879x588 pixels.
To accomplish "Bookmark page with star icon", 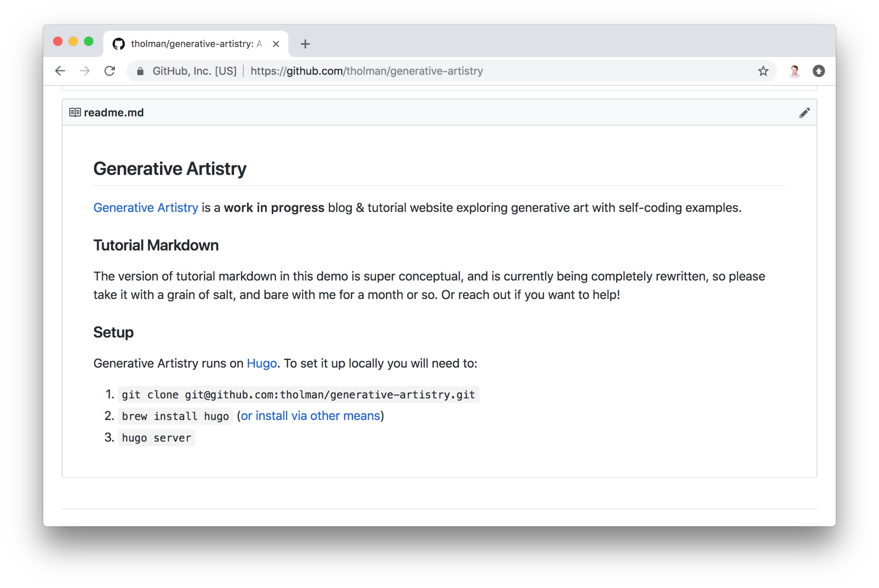I will coord(763,71).
